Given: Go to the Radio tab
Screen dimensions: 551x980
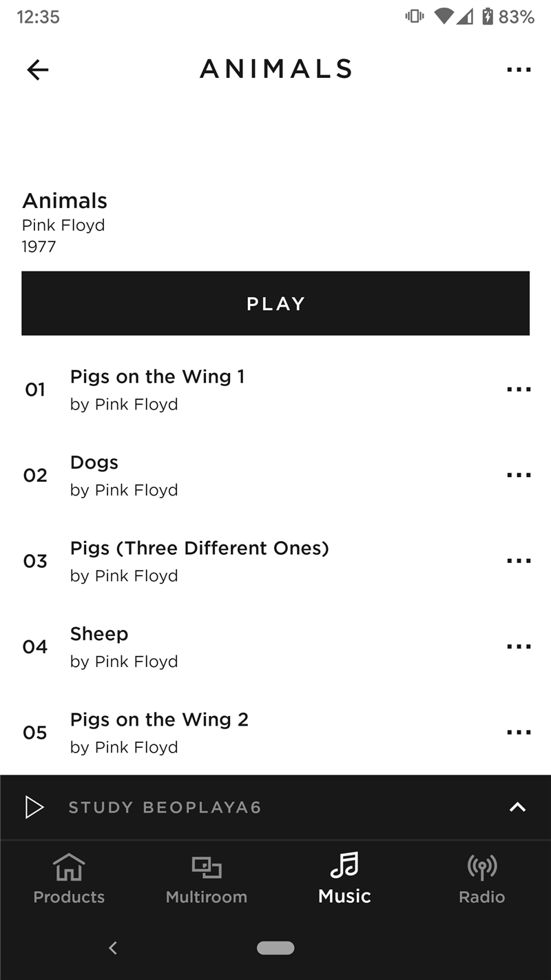Looking at the screenshot, I should pyautogui.click(x=482, y=878).
